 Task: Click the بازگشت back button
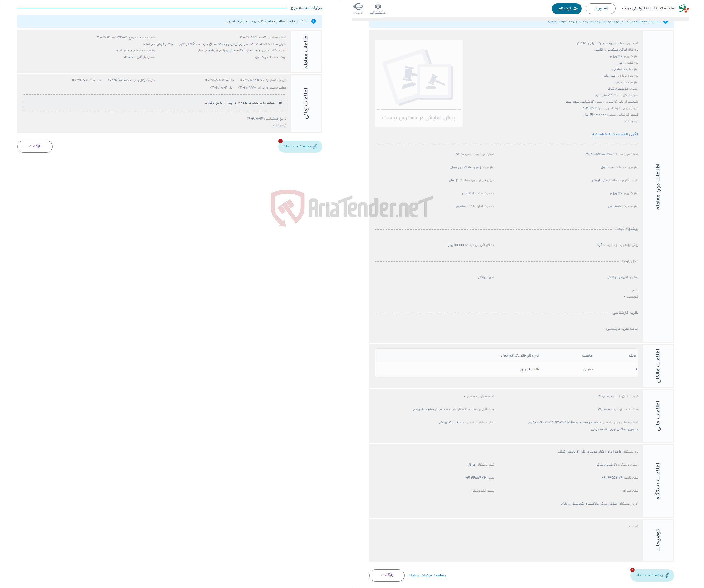click(35, 146)
